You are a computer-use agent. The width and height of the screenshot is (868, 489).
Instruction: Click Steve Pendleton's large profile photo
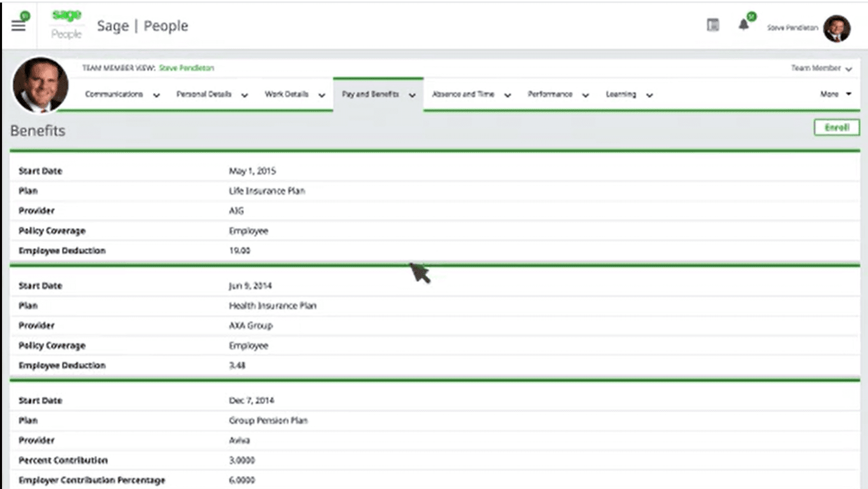(x=40, y=85)
